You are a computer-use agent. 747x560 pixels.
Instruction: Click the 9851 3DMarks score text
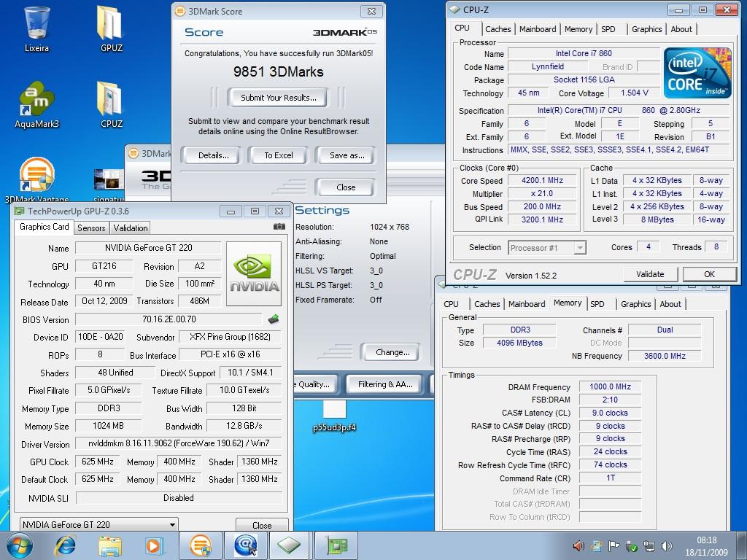click(x=278, y=72)
